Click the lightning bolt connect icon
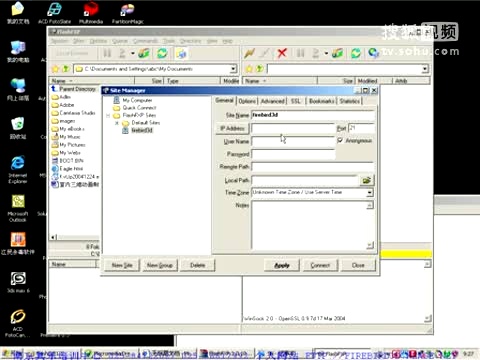 tap(249, 53)
